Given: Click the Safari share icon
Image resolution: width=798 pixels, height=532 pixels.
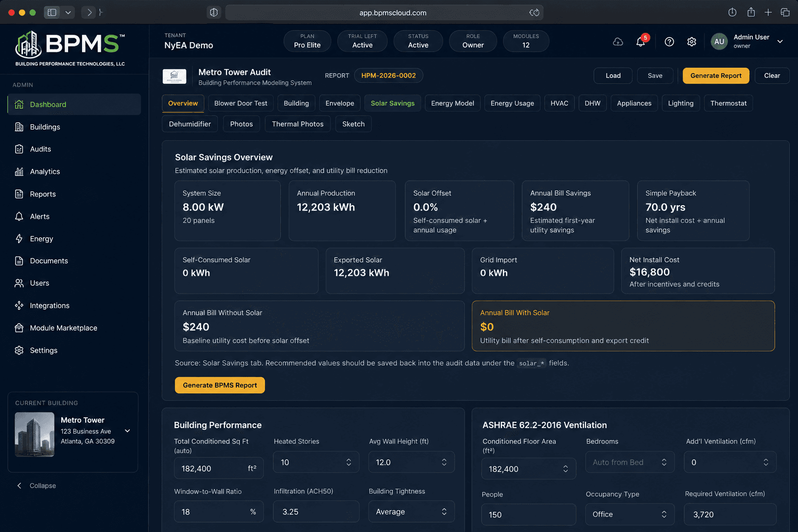Looking at the screenshot, I should [x=751, y=12].
